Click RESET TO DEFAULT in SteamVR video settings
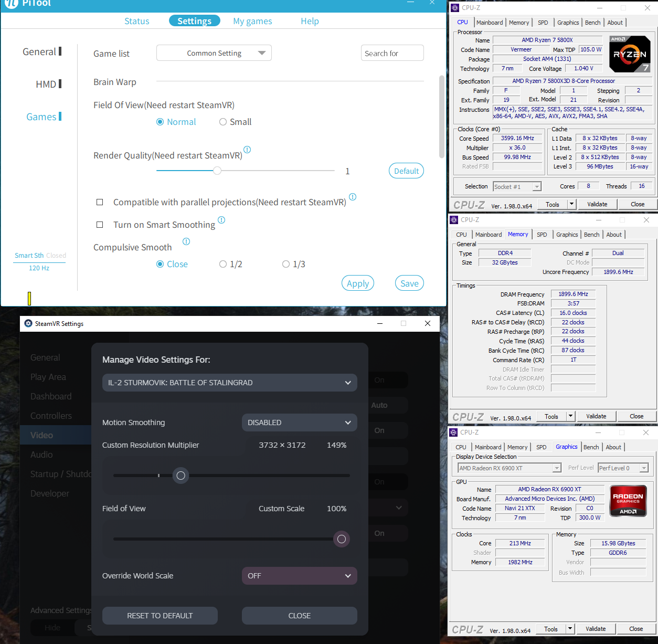658x644 pixels. point(160,616)
